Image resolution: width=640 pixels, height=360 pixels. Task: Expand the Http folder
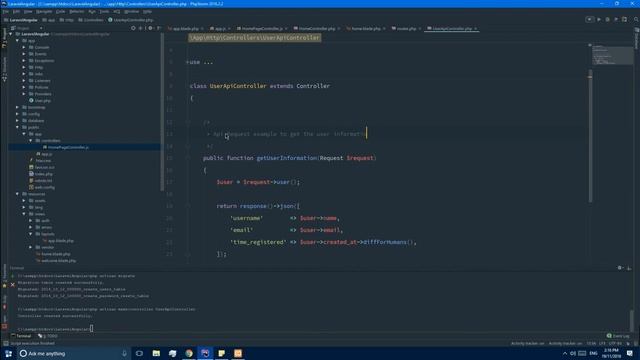pyautogui.click(x=24, y=67)
